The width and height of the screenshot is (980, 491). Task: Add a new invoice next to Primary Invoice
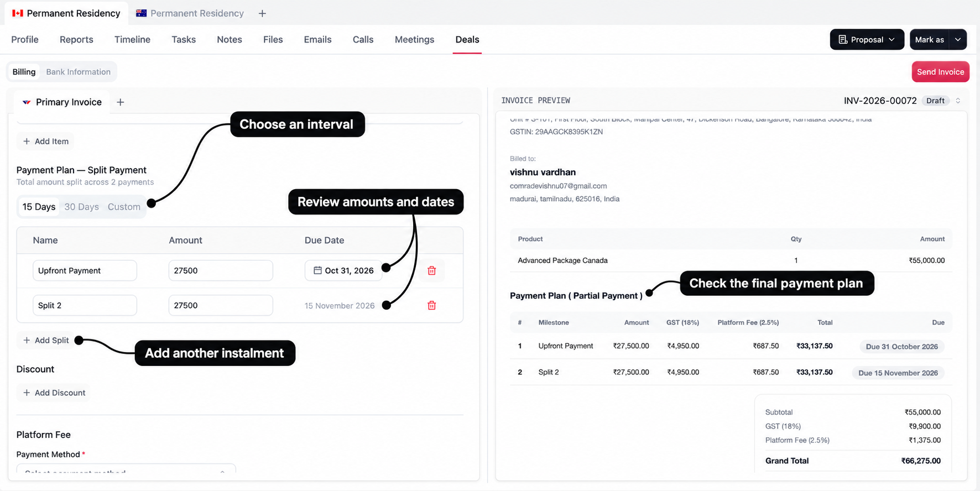tap(120, 102)
